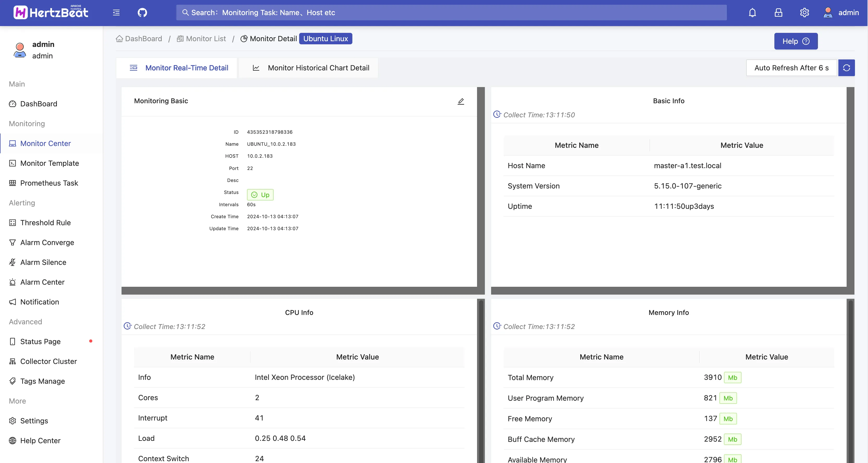Open notifications bell icon
The width and height of the screenshot is (868, 463).
point(752,13)
